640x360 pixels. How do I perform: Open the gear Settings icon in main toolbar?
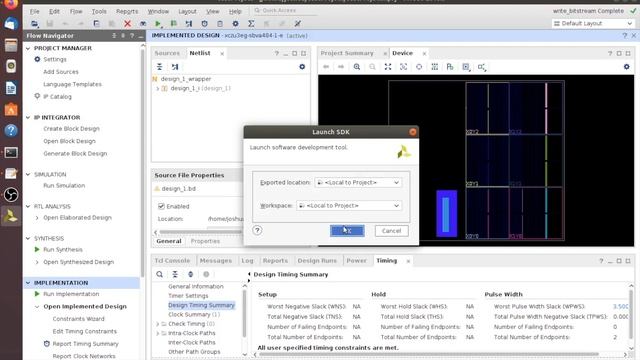click(x=236, y=24)
